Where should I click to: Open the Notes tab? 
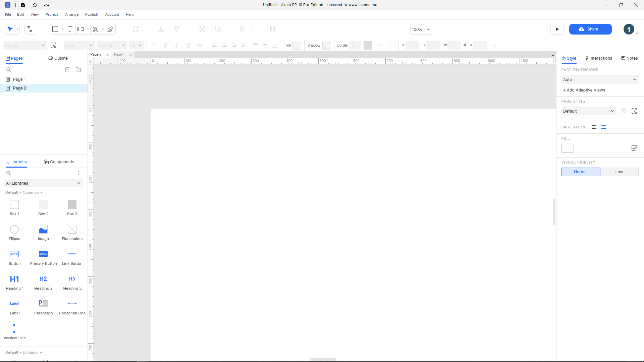[629, 58]
